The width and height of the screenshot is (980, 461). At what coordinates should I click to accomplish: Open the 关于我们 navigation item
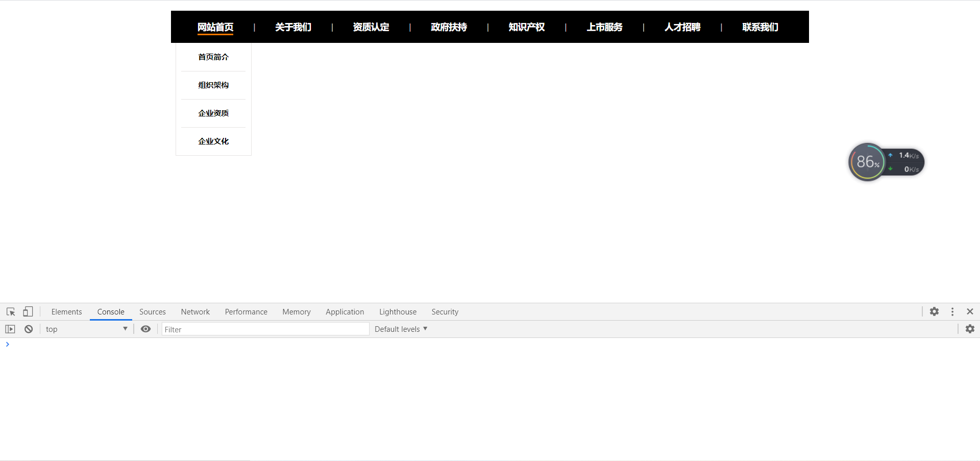pyautogui.click(x=293, y=27)
